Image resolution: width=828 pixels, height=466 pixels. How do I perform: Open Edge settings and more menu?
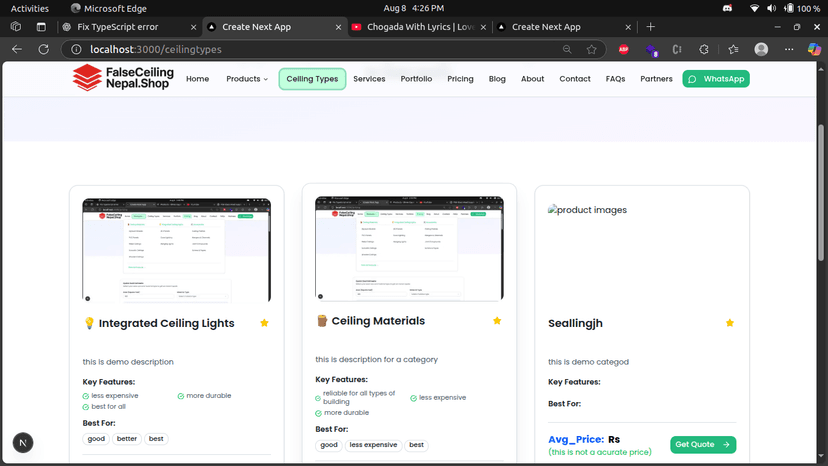pyautogui.click(x=789, y=49)
